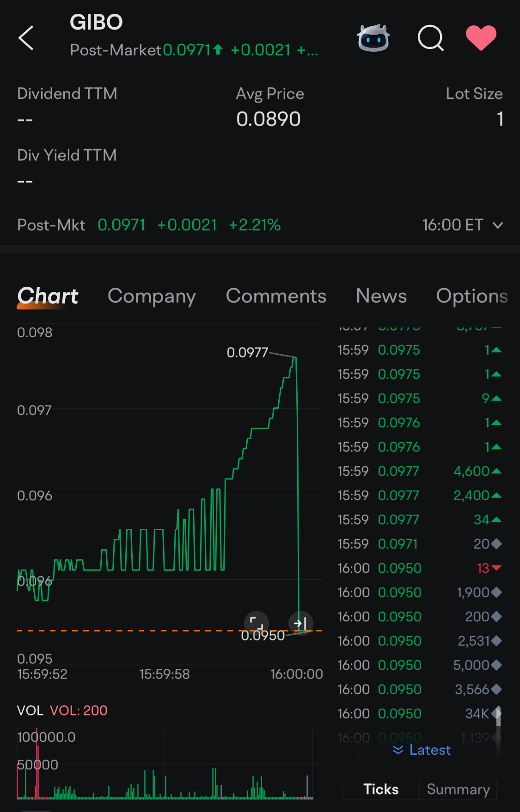Screen dimensions: 520x812
Task: Tap the 0.0950 low label on chart
Action: coord(263,636)
